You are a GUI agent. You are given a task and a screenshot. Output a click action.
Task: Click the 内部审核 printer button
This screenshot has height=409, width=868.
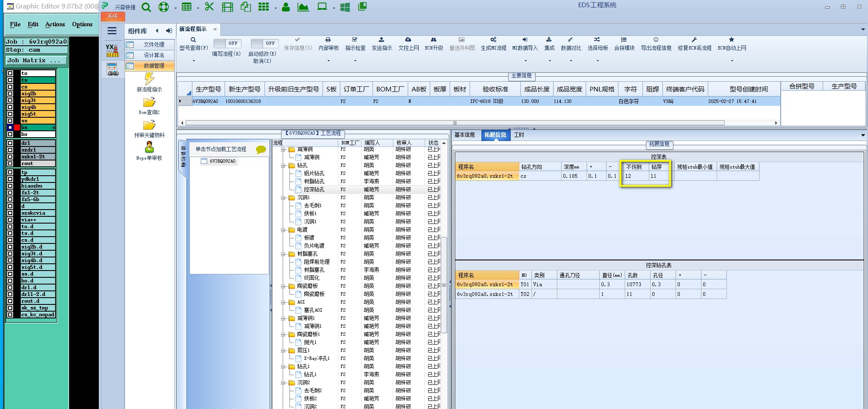(x=328, y=44)
